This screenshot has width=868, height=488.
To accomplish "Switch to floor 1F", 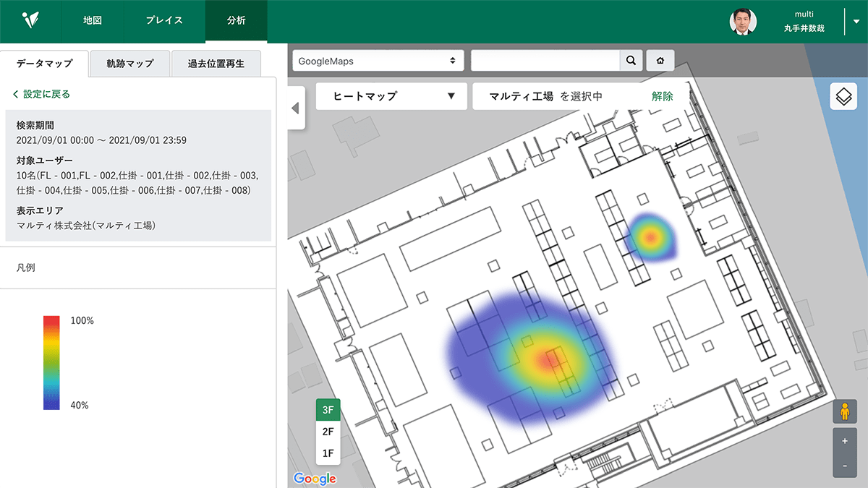I will pos(328,453).
